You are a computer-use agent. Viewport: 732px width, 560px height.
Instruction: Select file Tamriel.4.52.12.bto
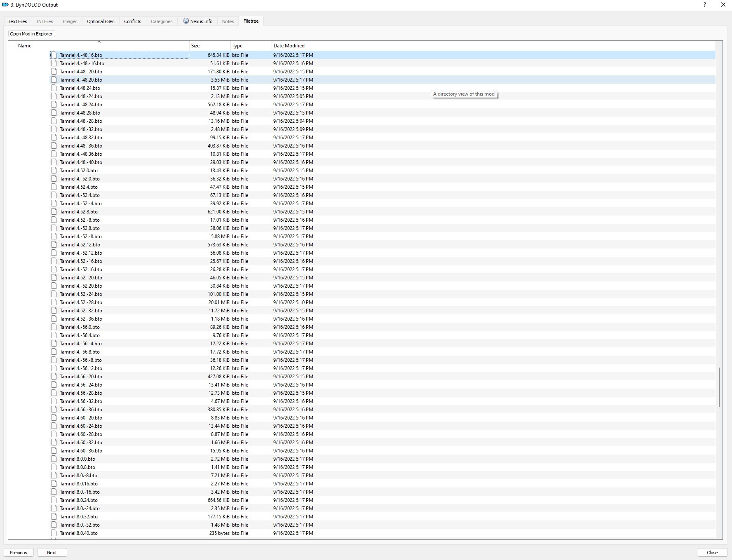click(80, 244)
